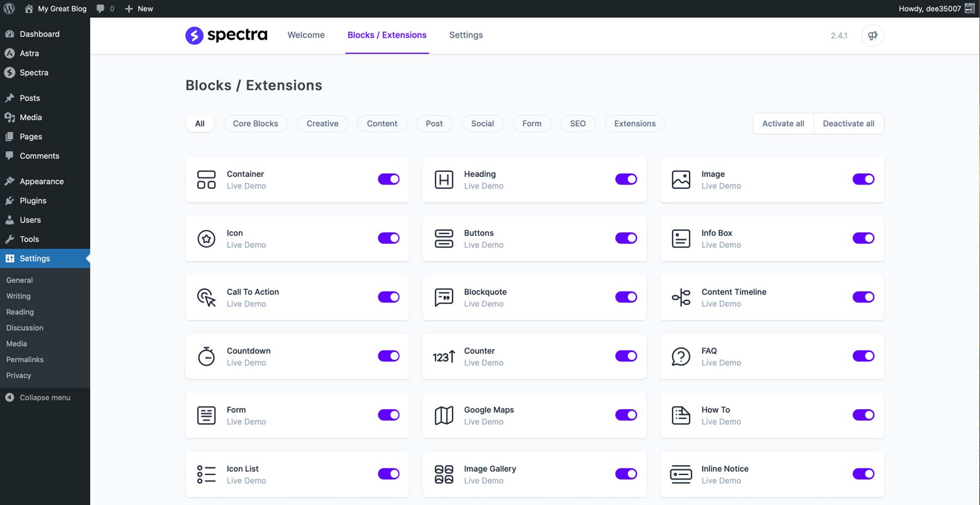
Task: Click the Image Gallery block icon
Action: click(x=444, y=474)
